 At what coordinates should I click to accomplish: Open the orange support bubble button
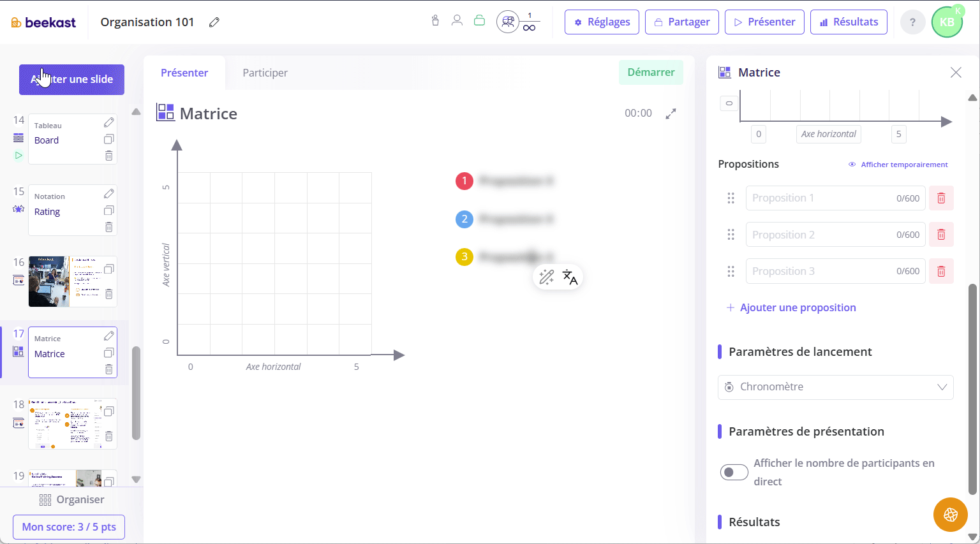[x=951, y=515]
